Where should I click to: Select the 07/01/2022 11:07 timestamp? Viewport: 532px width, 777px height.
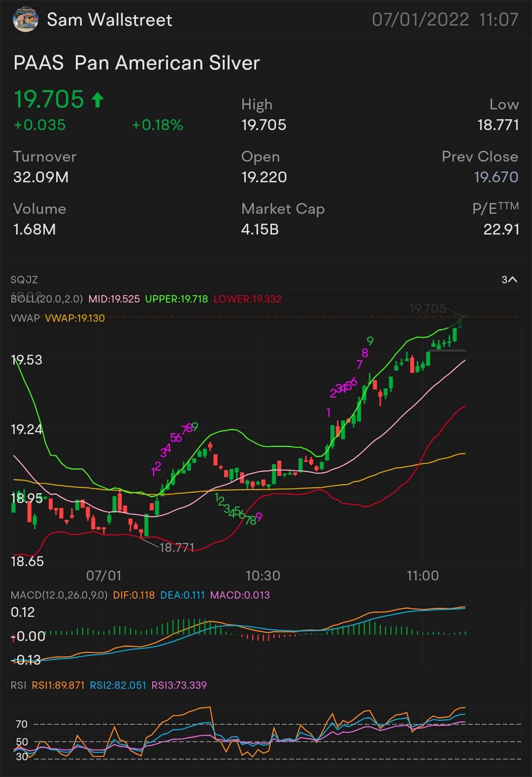tap(445, 20)
